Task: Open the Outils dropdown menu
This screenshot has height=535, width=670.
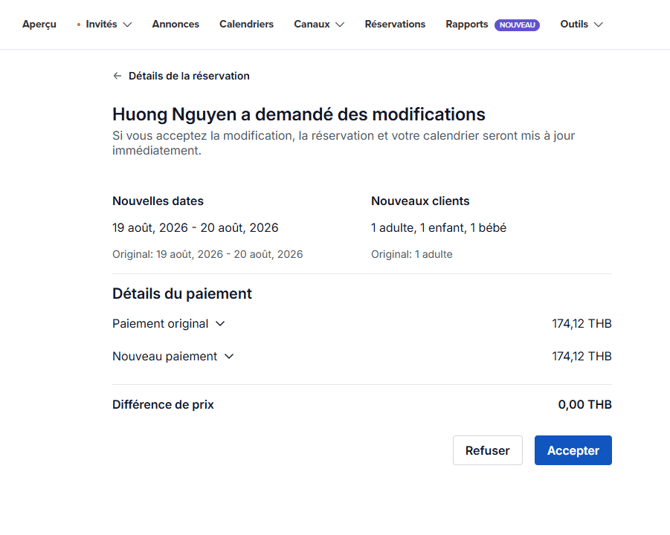Action: (x=580, y=24)
